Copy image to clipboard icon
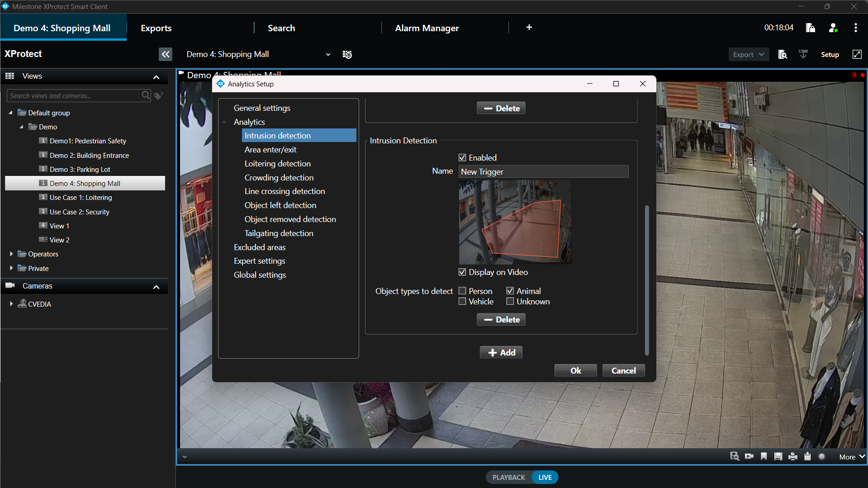This screenshot has width=868, height=488. coord(807,456)
